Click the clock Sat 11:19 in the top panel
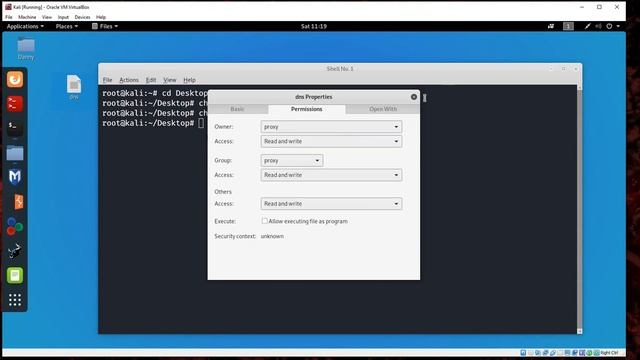Viewport: 640px width, 360px height. pyautogui.click(x=314, y=26)
